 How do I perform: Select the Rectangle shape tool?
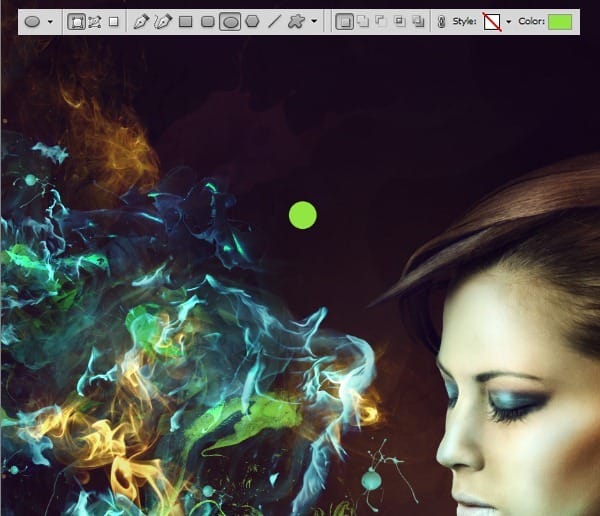pyautogui.click(x=186, y=22)
